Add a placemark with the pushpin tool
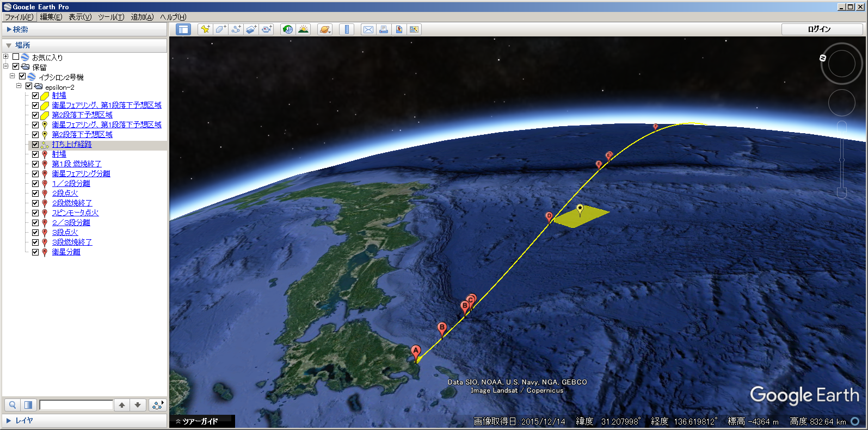868x430 pixels. pyautogui.click(x=205, y=29)
